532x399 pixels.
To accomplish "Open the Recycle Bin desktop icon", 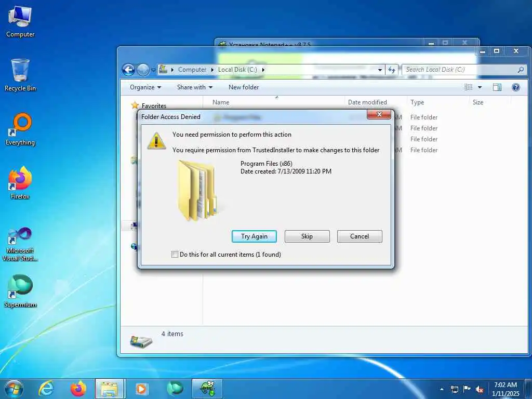I will click(x=20, y=75).
